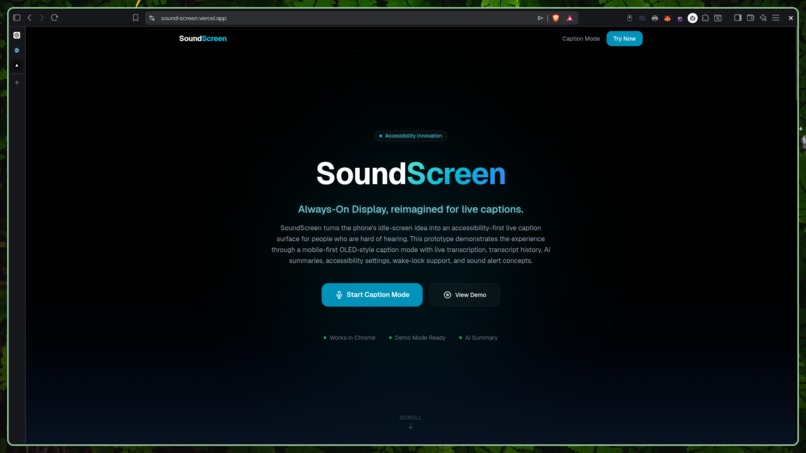Reload the current page
Viewport: 806px width, 453px height.
pyautogui.click(x=54, y=17)
